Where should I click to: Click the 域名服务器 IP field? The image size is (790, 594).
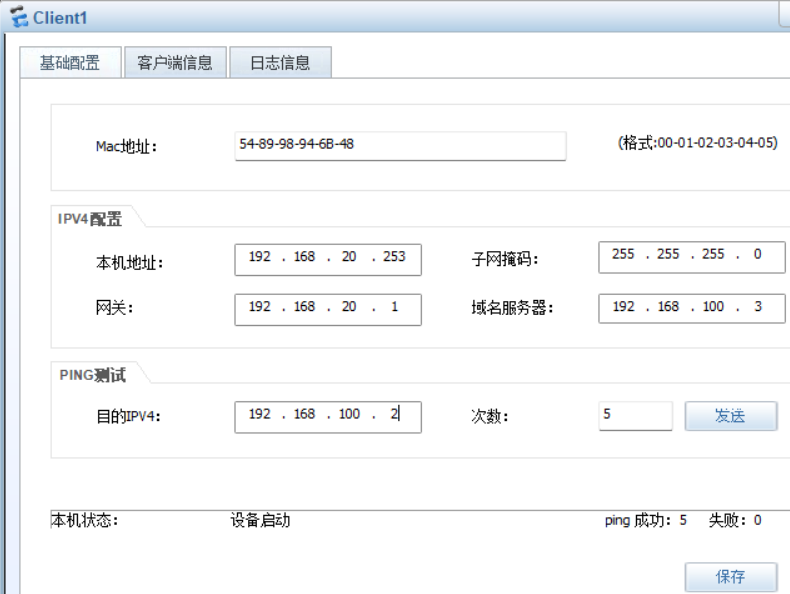point(692,308)
